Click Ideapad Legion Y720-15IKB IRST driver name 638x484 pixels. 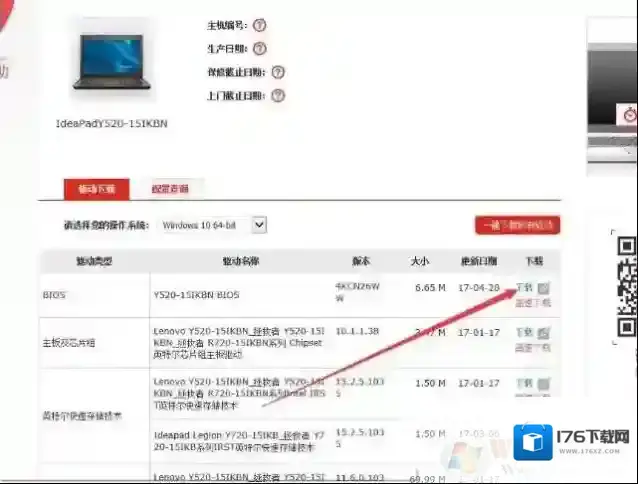coord(239,441)
